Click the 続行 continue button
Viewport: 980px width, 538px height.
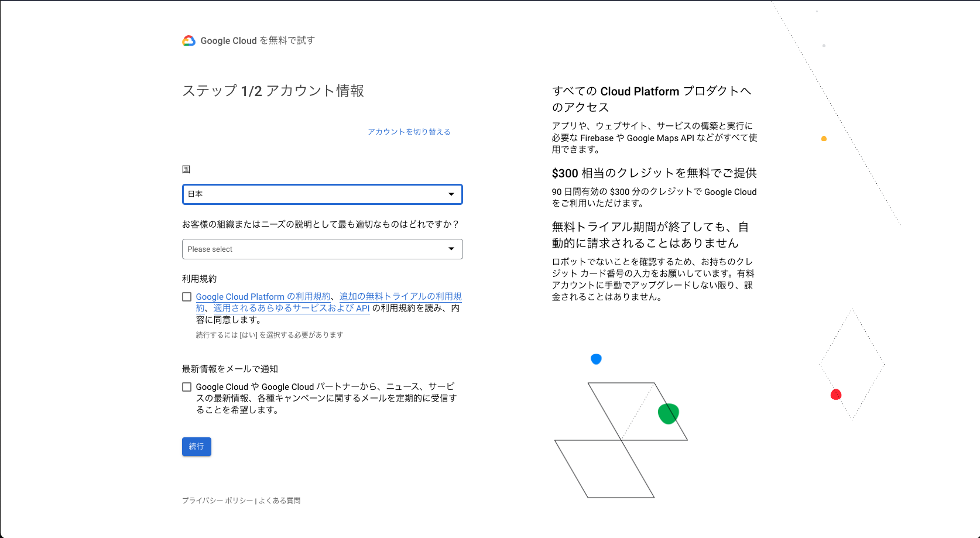[x=197, y=447]
